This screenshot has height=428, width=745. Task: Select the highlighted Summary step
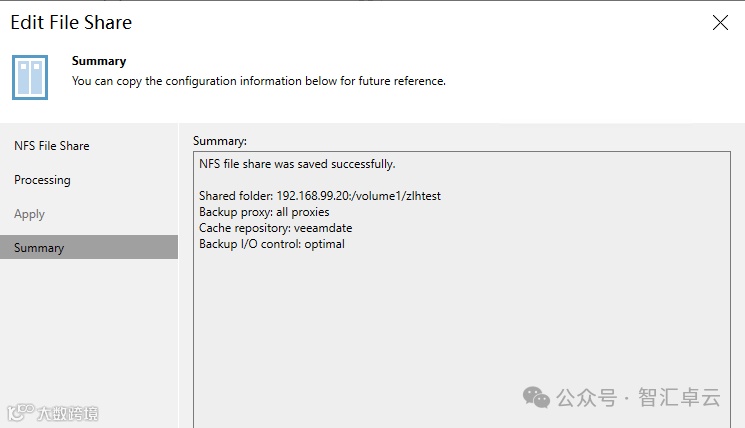coord(39,248)
